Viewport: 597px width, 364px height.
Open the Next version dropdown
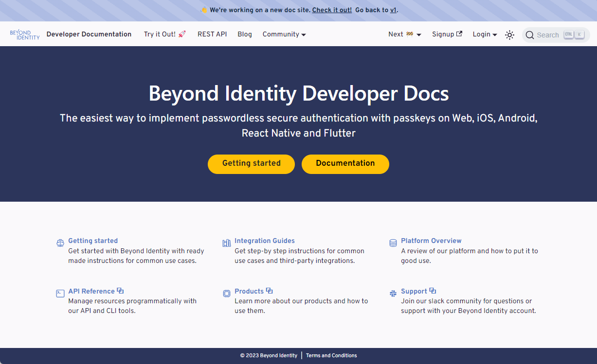(405, 34)
